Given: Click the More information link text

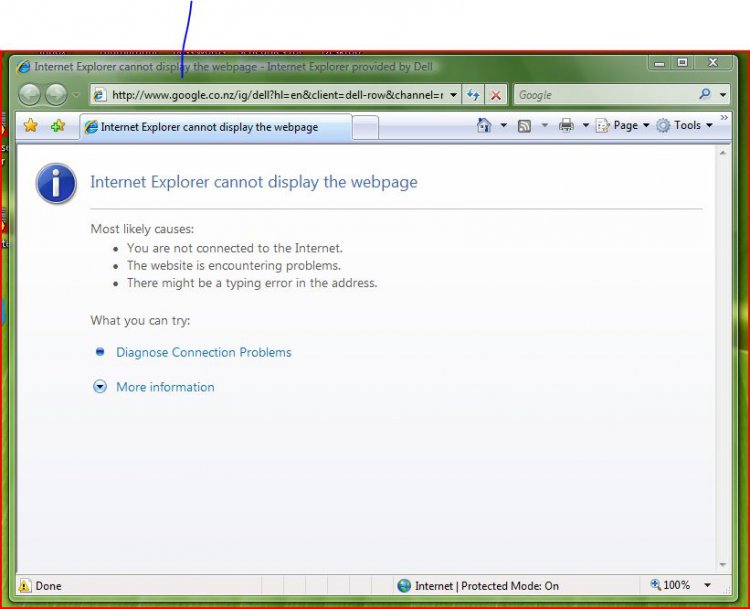Looking at the screenshot, I should click(165, 387).
